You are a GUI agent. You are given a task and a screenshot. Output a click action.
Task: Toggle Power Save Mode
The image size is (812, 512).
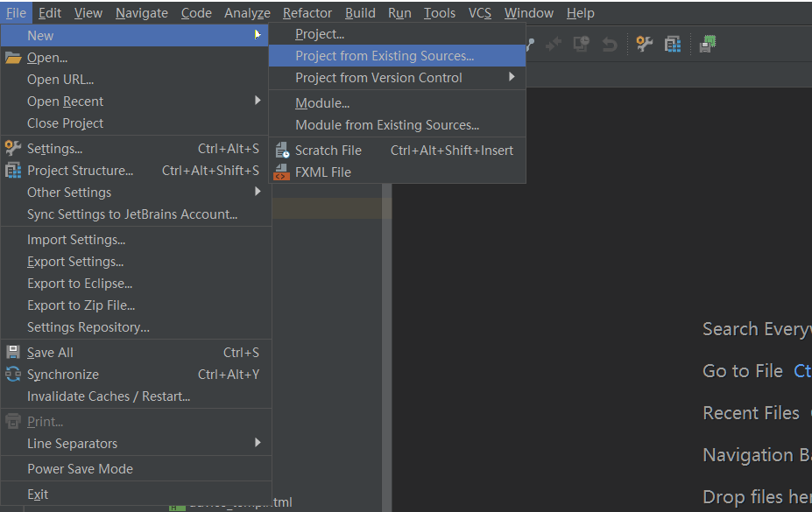[135, 469]
